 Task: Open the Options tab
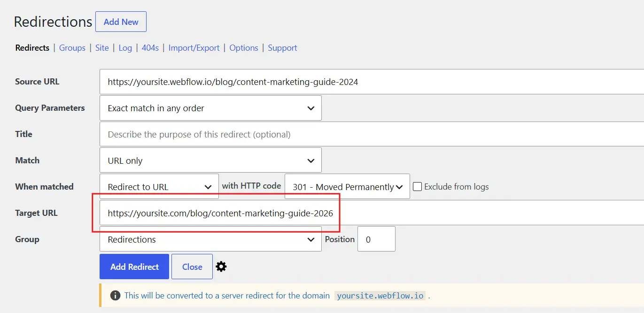(x=244, y=48)
